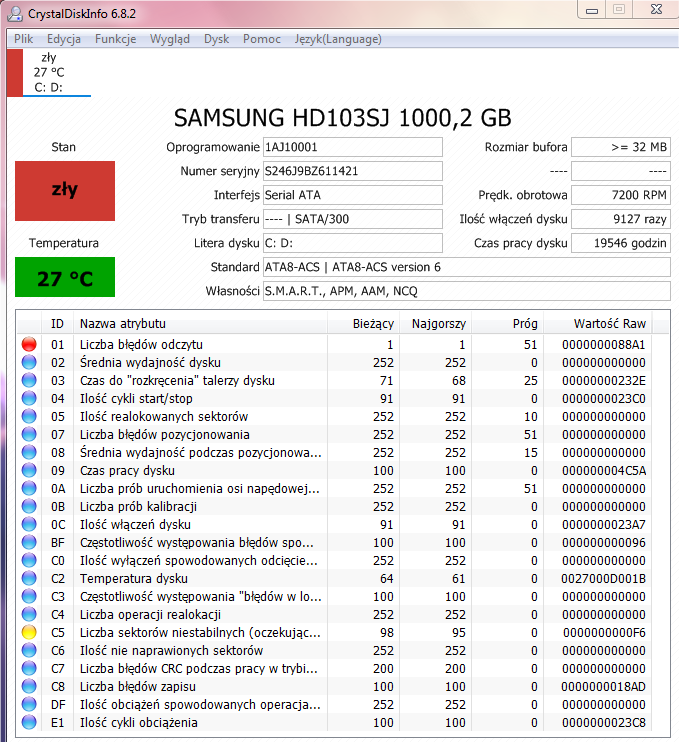Image resolution: width=679 pixels, height=742 pixels.
Task: Click the blue status icon for attribute 07
Action: (29, 434)
